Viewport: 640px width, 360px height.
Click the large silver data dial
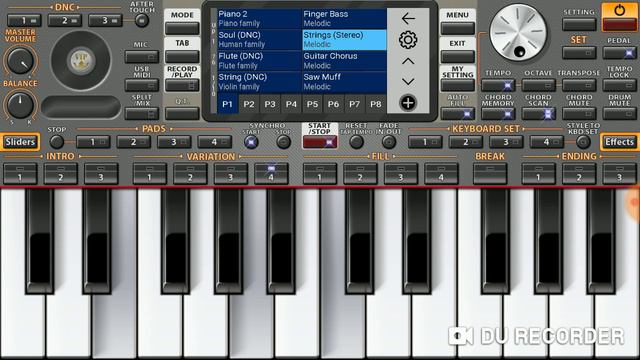click(x=518, y=32)
